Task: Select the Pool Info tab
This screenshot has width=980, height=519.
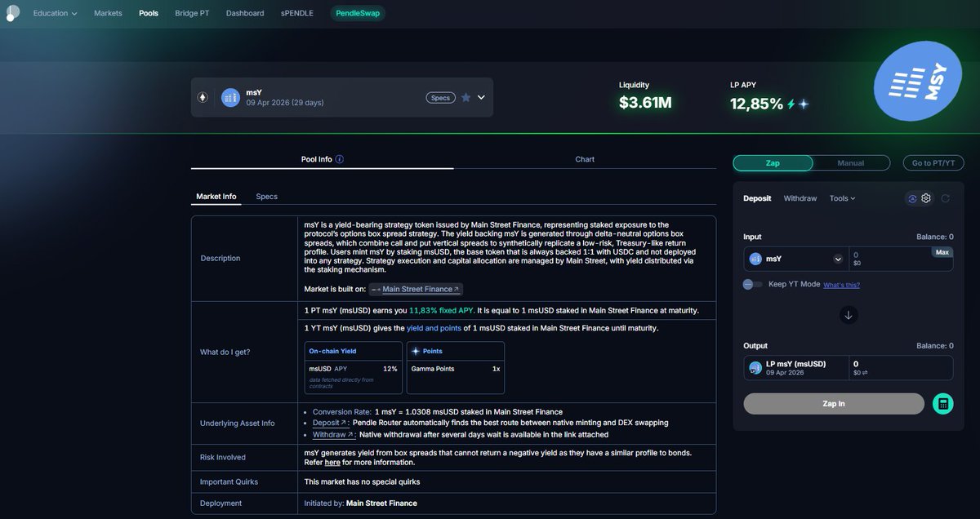Action: [x=322, y=159]
